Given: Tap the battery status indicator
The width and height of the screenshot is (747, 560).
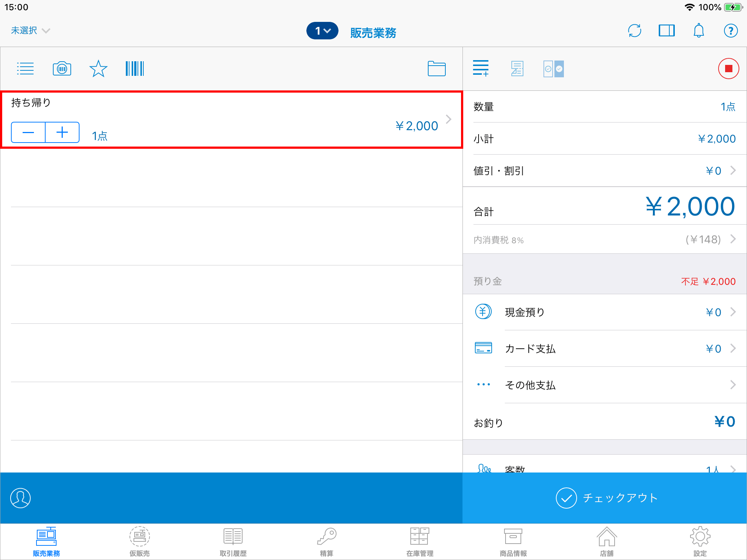Looking at the screenshot, I should [x=733, y=7].
